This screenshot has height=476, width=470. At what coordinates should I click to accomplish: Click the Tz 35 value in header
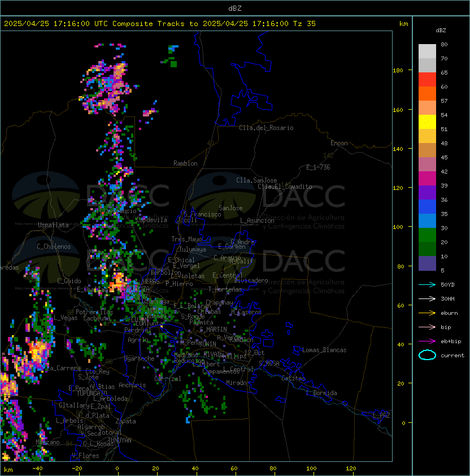pos(304,24)
